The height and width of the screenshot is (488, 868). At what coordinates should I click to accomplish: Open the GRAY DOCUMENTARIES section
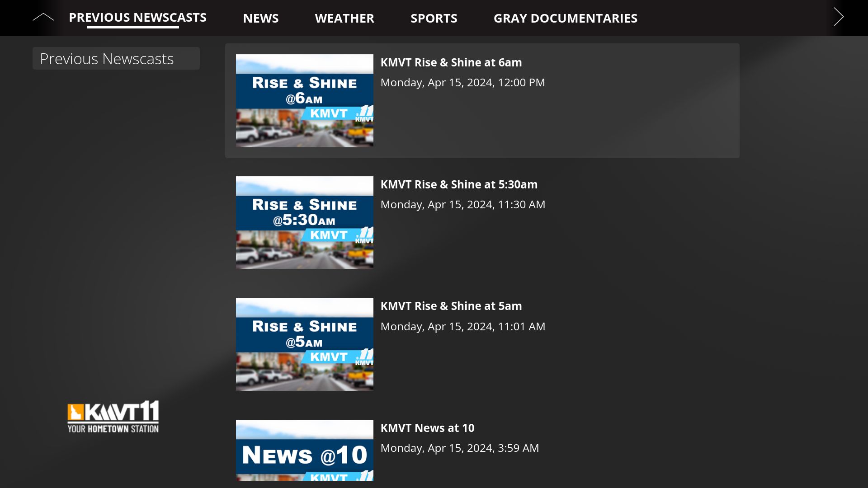566,18
